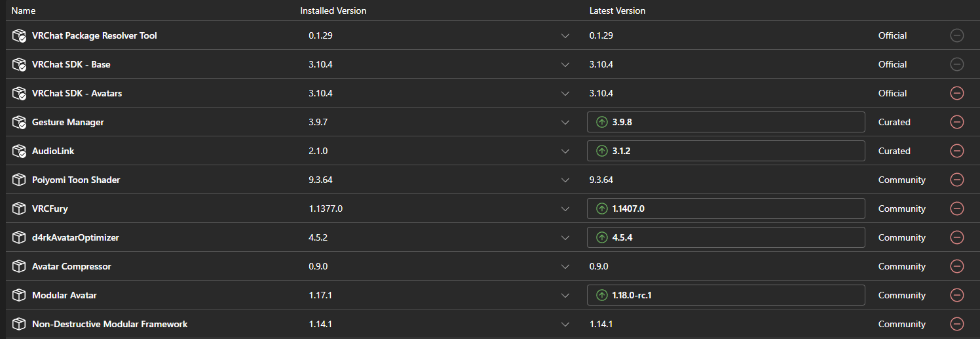Click latest version 9.3.64 for Poiyomi
Image resolution: width=980 pixels, height=339 pixels.
(x=601, y=180)
